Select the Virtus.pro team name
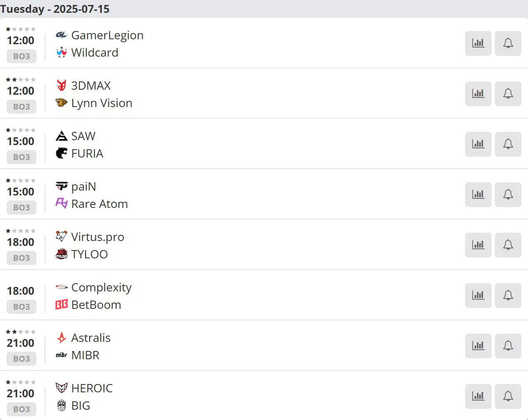 click(x=98, y=237)
